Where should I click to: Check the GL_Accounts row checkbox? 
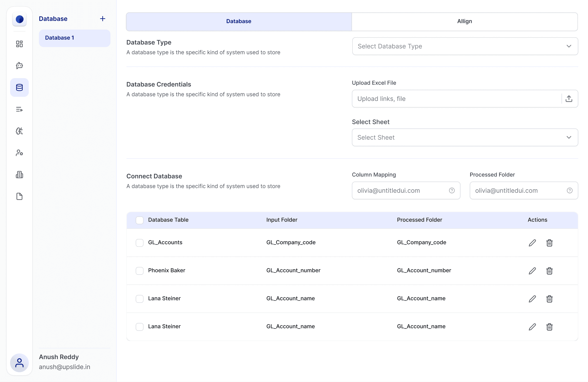[140, 243]
